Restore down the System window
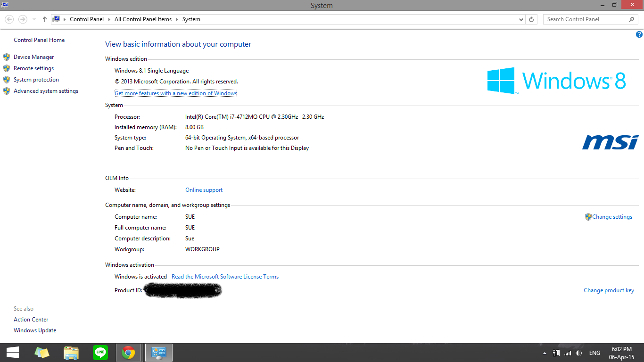This screenshot has width=644, height=362. [x=614, y=4]
